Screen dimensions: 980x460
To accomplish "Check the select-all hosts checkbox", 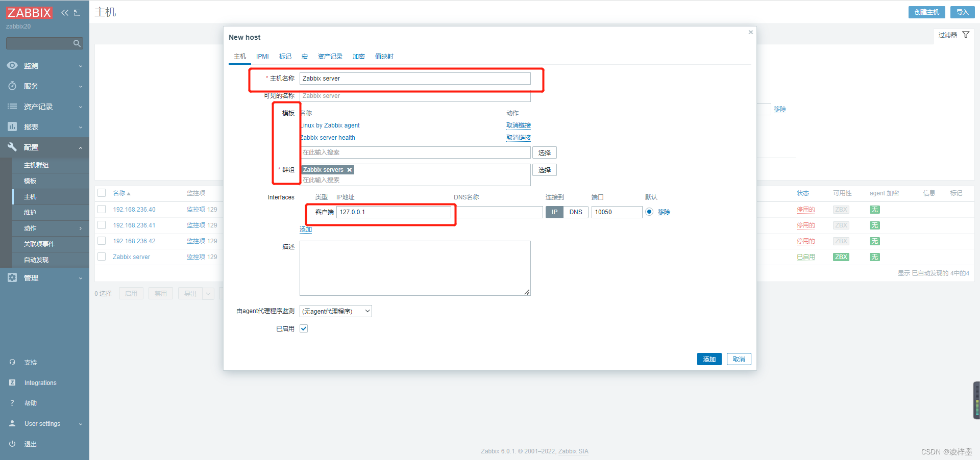I will click(x=102, y=193).
